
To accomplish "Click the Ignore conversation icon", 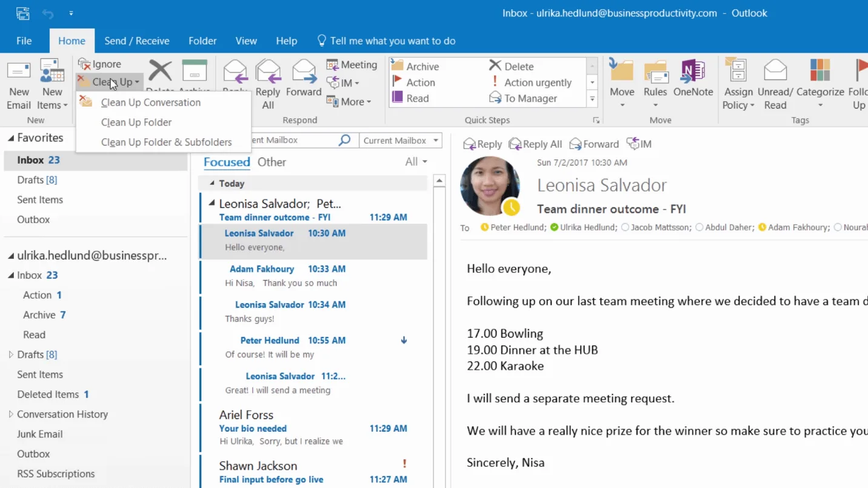I will point(84,64).
